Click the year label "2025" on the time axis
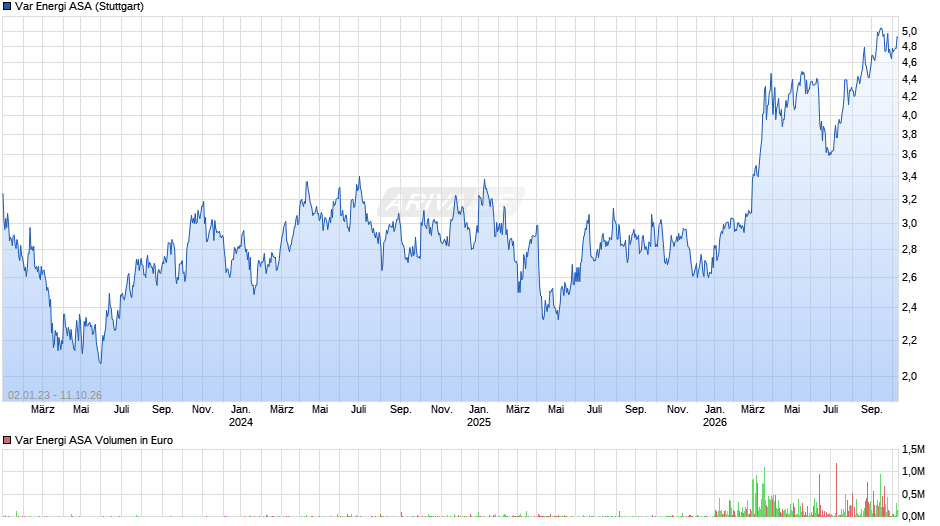This screenshot has width=940, height=526. [x=479, y=422]
